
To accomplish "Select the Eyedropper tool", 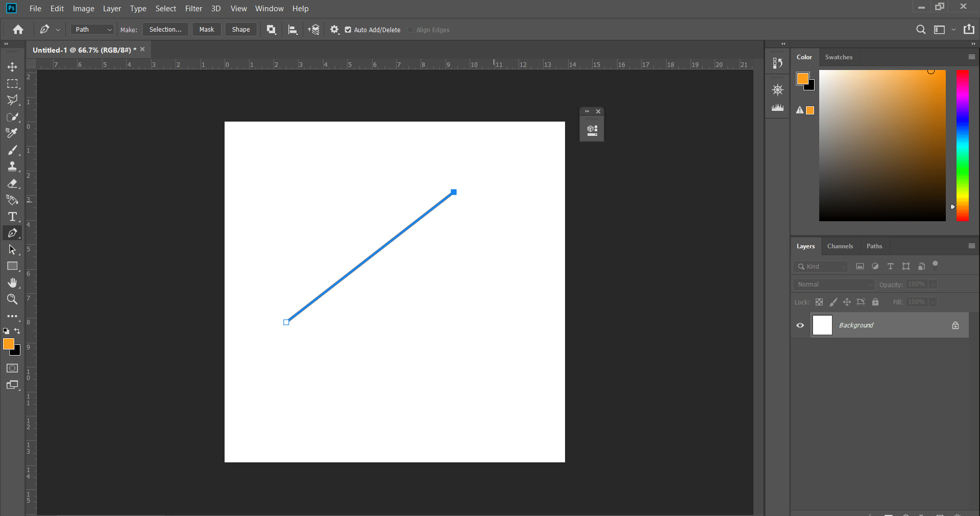I will pyautogui.click(x=12, y=133).
